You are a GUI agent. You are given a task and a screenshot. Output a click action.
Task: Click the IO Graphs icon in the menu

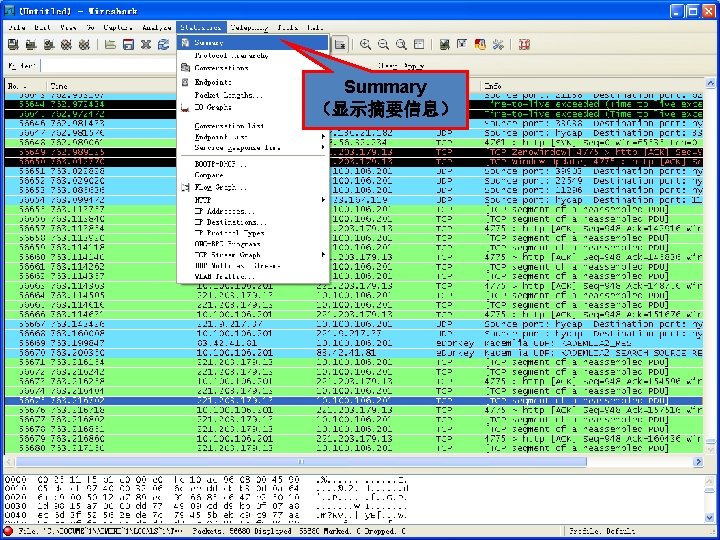(185, 108)
